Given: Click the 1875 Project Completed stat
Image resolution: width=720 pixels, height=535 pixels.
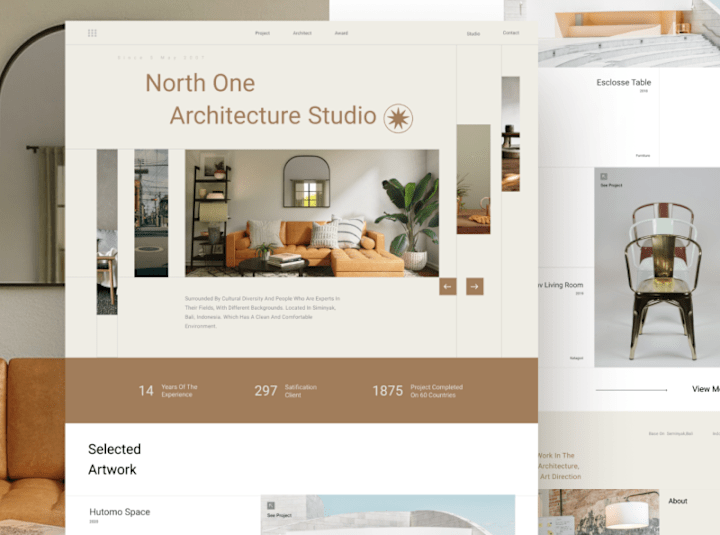Looking at the screenshot, I should pos(417,391).
